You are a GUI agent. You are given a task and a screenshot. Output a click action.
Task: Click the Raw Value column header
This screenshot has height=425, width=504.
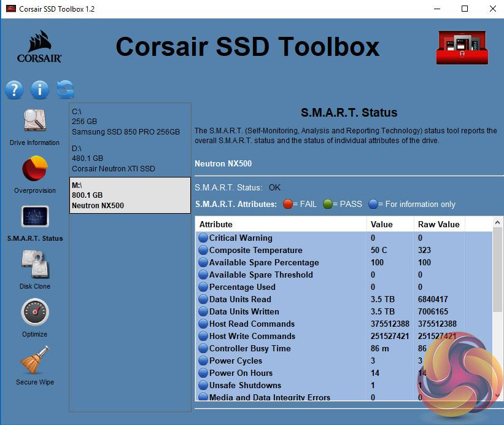[x=438, y=224]
